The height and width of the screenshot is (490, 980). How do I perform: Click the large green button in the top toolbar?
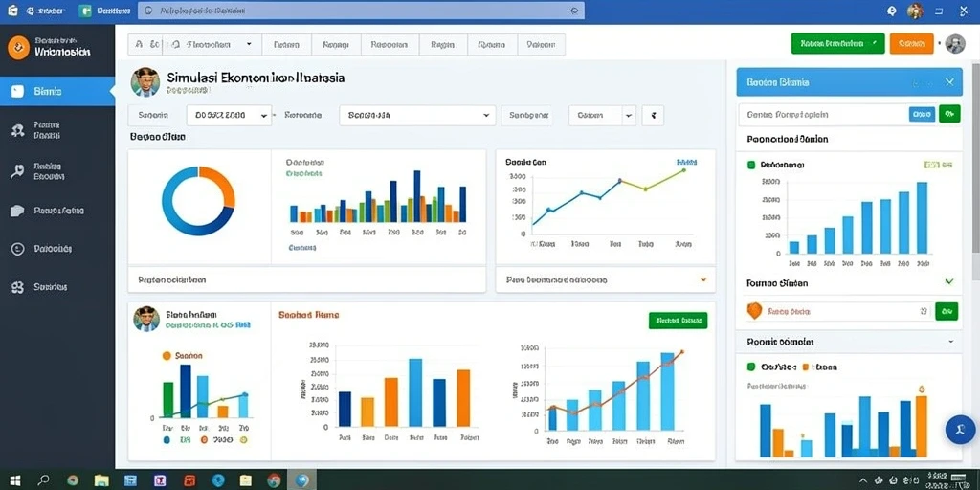pos(837,43)
